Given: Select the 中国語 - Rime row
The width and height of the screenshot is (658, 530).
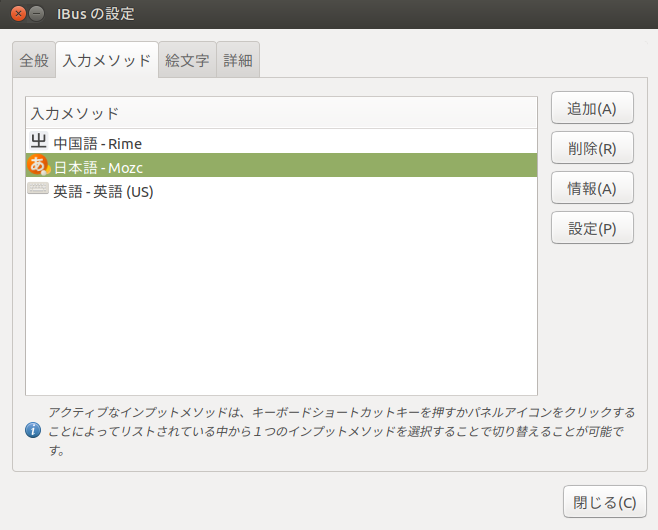Looking at the screenshot, I should click(x=281, y=141).
